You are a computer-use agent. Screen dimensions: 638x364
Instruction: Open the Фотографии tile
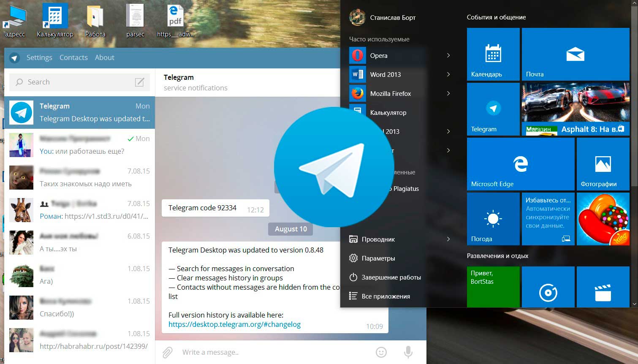coord(603,164)
